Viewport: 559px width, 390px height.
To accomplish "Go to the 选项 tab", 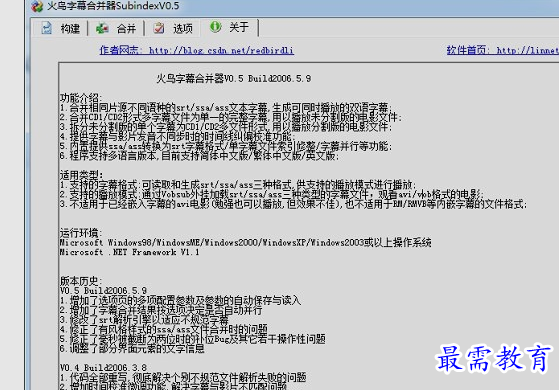I will 173,28.
